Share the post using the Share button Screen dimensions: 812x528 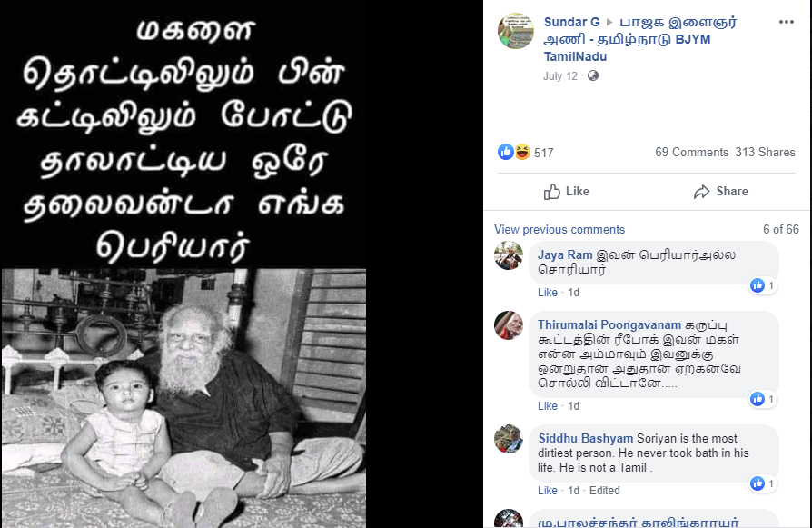click(x=721, y=191)
